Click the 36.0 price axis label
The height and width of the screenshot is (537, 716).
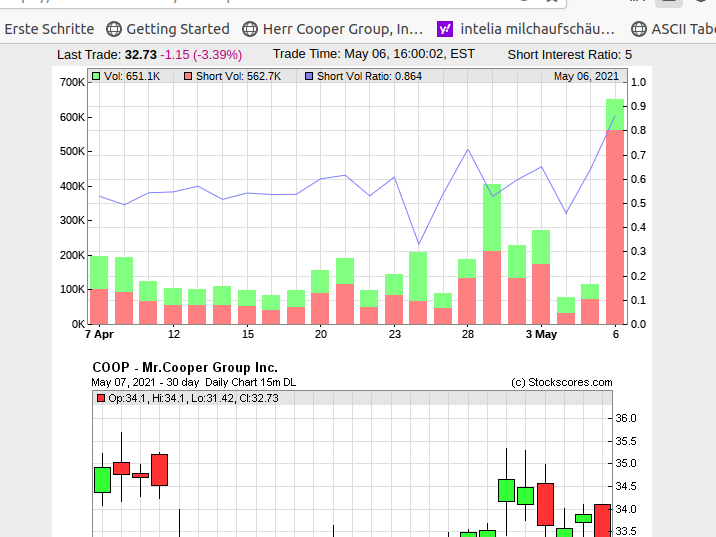626,418
